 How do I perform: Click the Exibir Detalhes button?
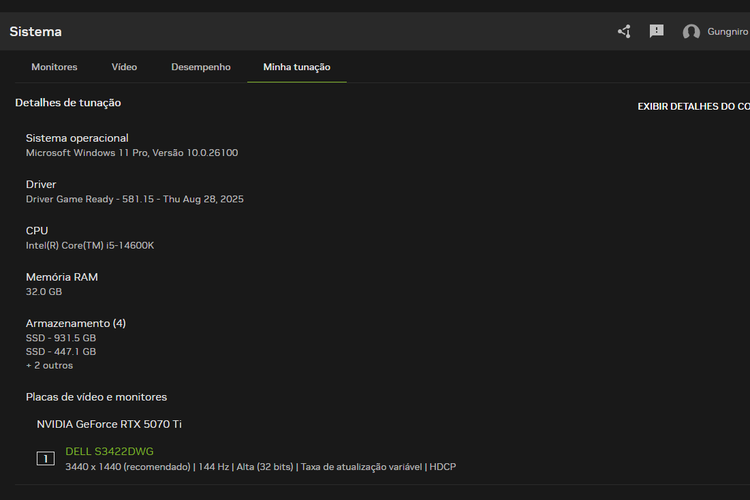(x=693, y=106)
